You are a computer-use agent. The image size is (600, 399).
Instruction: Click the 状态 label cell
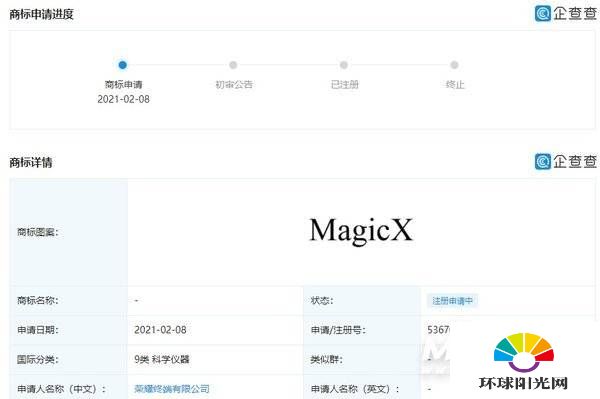[x=322, y=300]
